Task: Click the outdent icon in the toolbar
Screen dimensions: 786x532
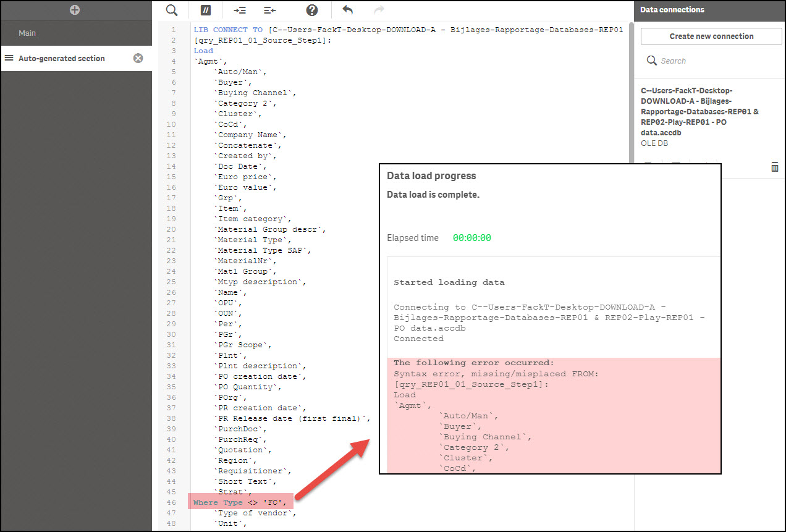Action: [x=269, y=10]
